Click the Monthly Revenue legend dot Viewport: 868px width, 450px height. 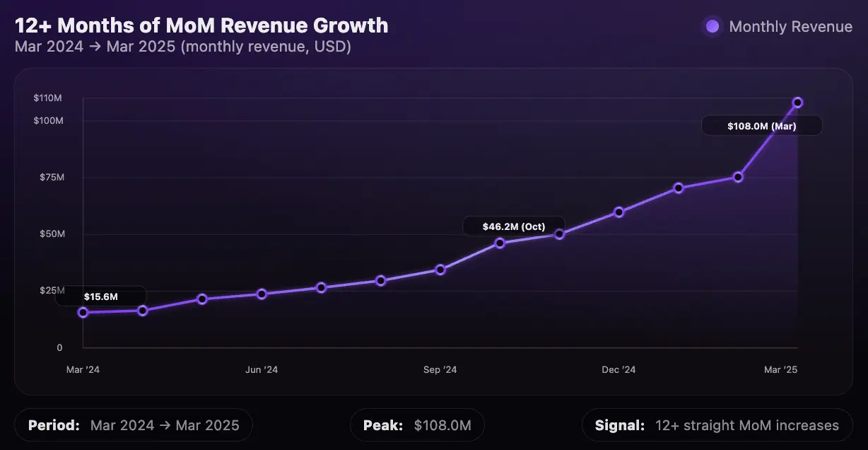712,26
